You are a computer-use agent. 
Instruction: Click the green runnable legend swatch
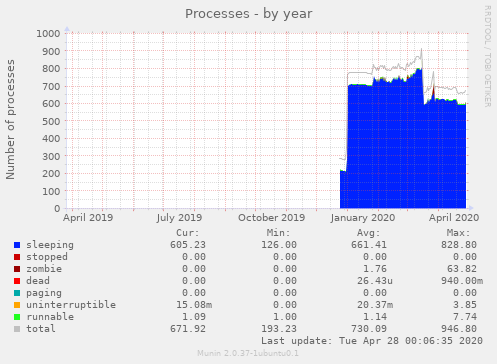[17, 317]
